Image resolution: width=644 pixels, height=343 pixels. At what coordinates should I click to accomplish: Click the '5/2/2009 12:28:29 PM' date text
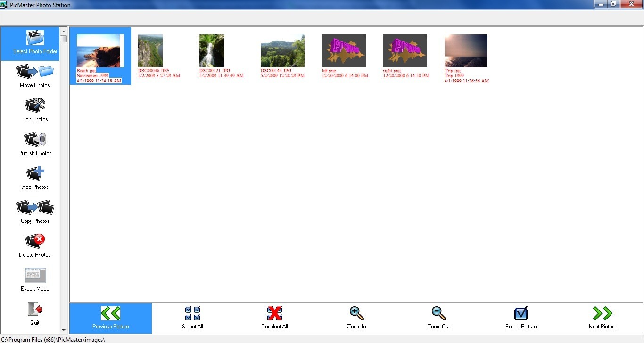point(282,76)
